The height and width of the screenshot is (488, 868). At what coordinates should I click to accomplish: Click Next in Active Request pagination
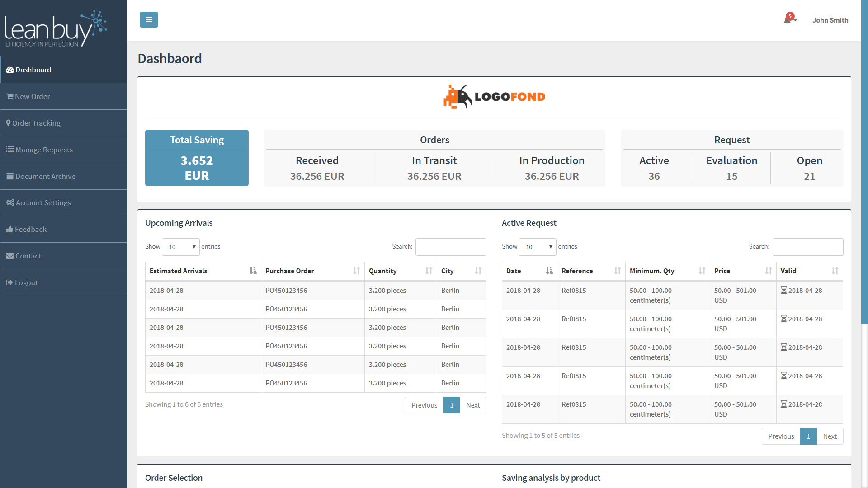point(830,436)
